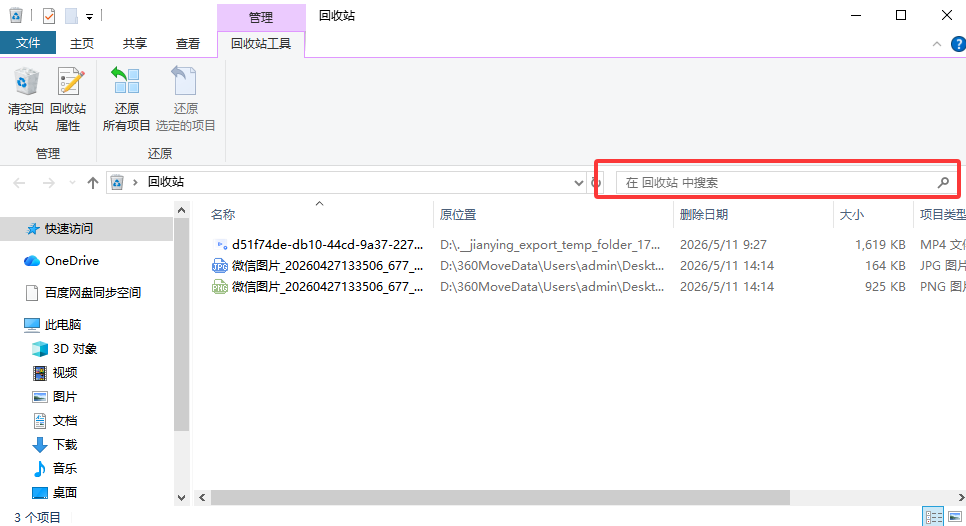This screenshot has height=526, width=966.
Task: Open 百度网盘同步空间 in sidebar
Action: click(x=92, y=293)
